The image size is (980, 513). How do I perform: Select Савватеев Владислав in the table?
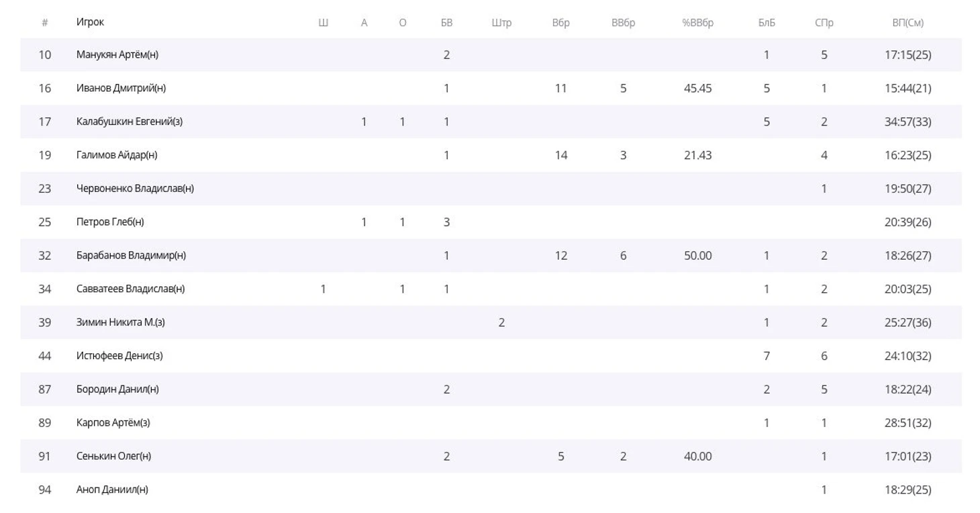click(x=130, y=289)
